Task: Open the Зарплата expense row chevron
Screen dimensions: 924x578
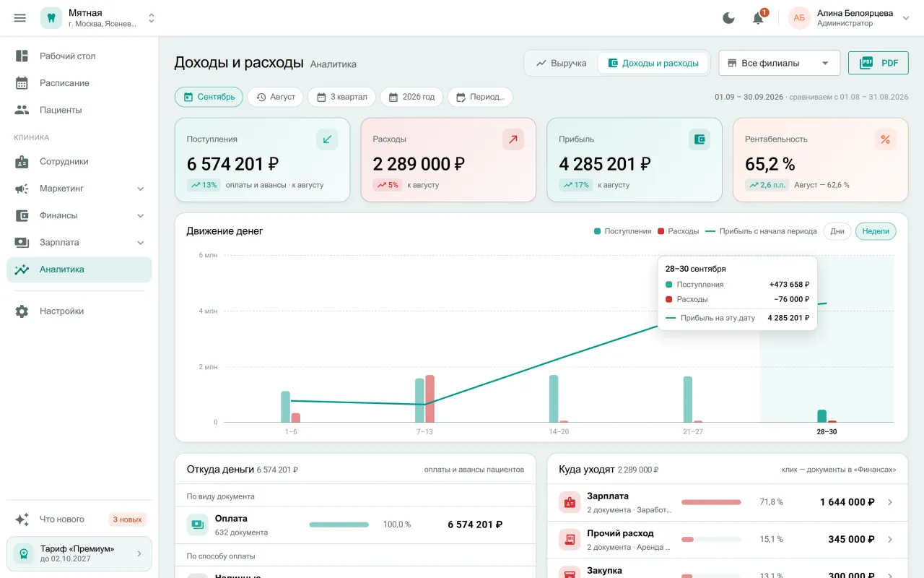Action: (x=890, y=502)
